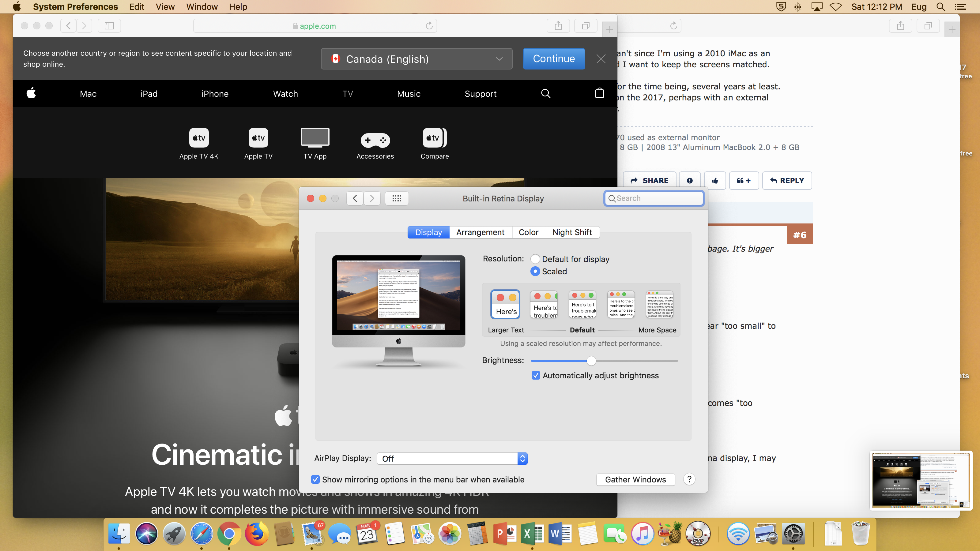Open Maps from the Dock

[422, 534]
